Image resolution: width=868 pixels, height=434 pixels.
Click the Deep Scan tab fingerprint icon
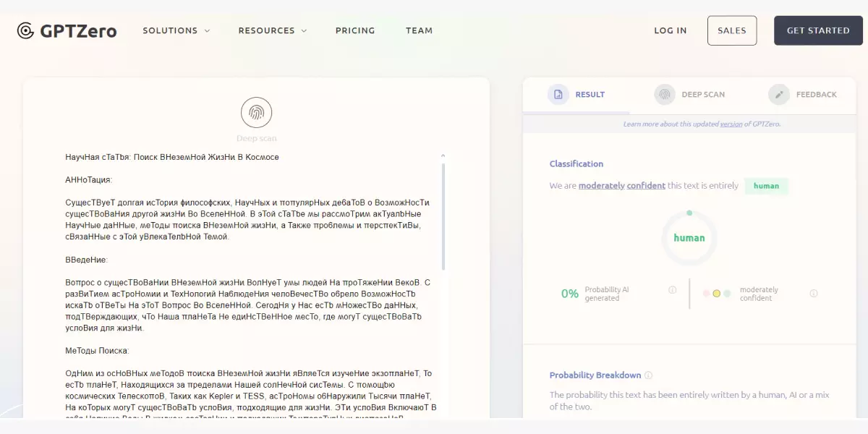(x=664, y=94)
